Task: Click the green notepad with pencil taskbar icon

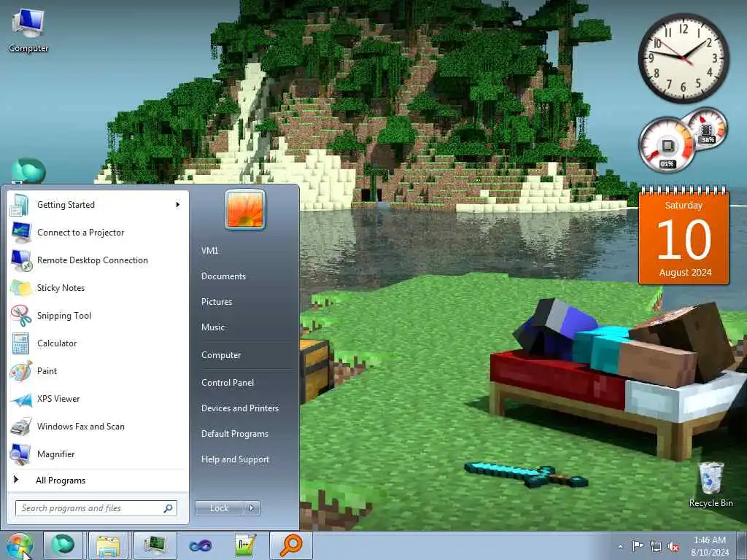Action: [x=246, y=545]
